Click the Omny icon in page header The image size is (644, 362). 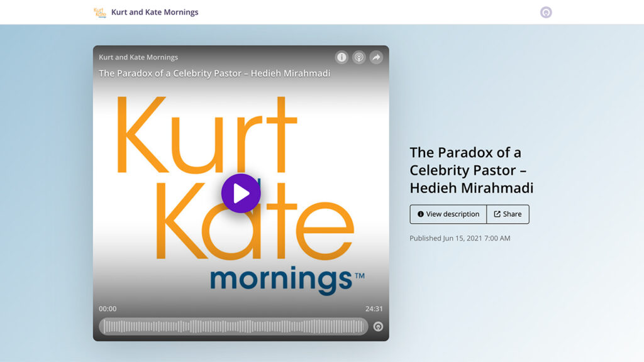(x=546, y=13)
